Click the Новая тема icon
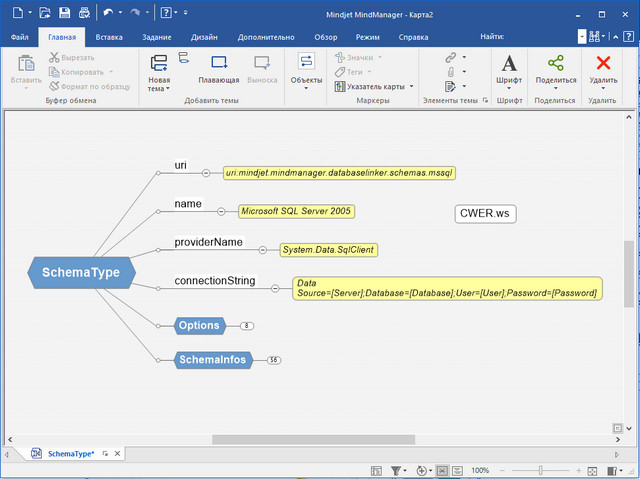 point(159,63)
